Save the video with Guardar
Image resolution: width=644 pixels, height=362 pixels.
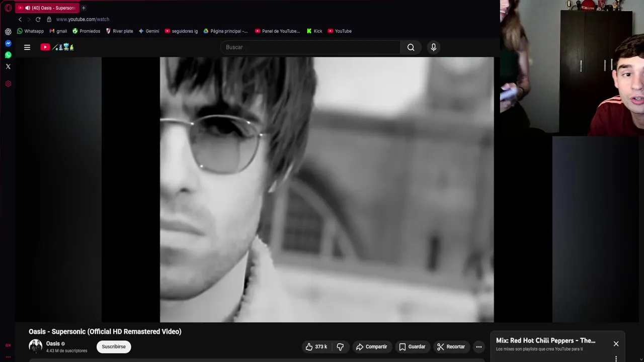tap(412, 347)
